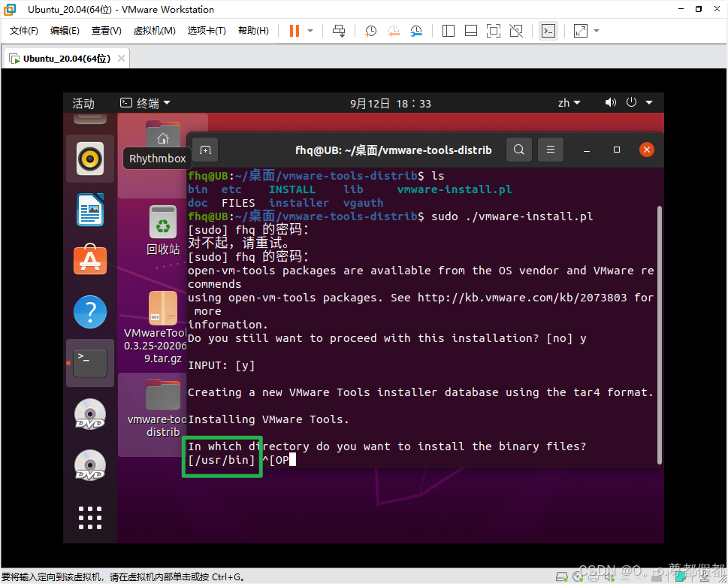Screen dimensions: 728x584
Task: Expand the system menu arrow next to power
Action: pyautogui.click(x=649, y=103)
